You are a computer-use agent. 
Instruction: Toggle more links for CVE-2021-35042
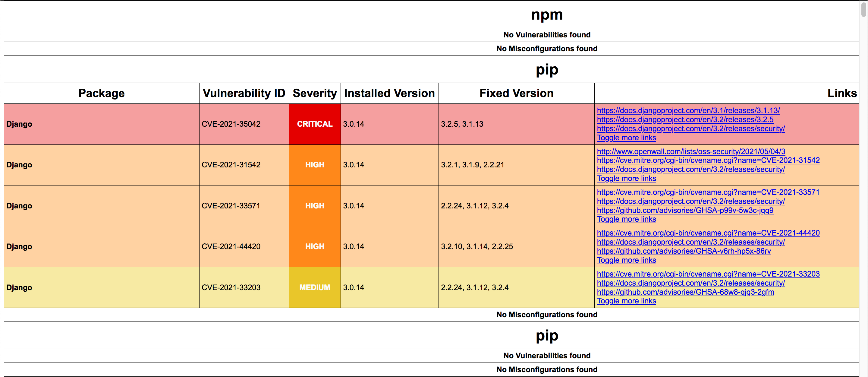(626, 138)
